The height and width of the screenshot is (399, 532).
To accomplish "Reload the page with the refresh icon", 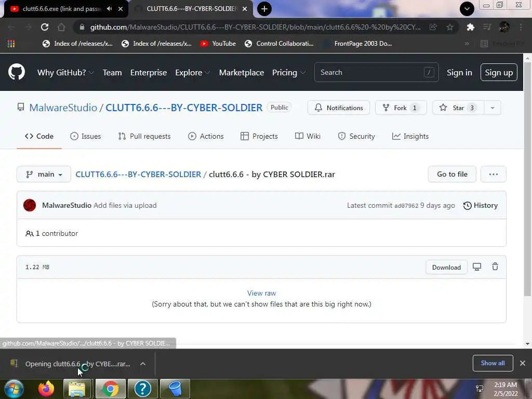I will tap(45, 27).
